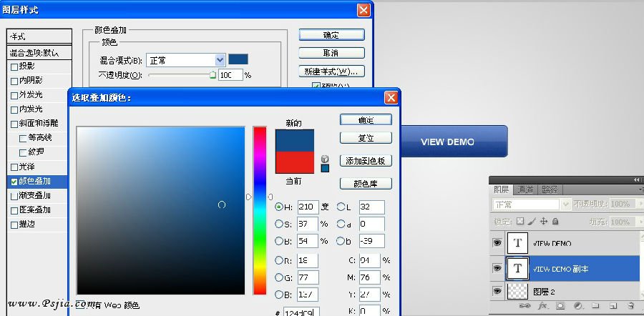Click the lock position move icon
644x316 pixels.
tap(545, 222)
